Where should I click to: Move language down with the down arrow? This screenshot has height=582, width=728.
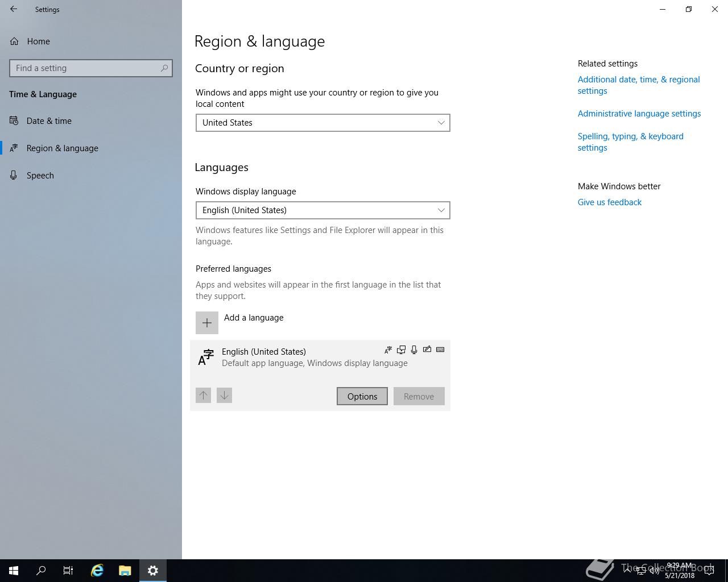[224, 395]
